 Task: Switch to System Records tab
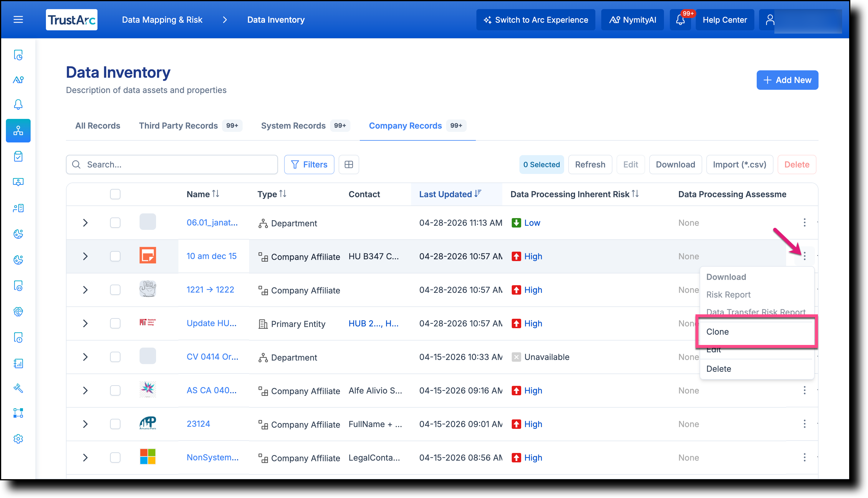[305, 125]
